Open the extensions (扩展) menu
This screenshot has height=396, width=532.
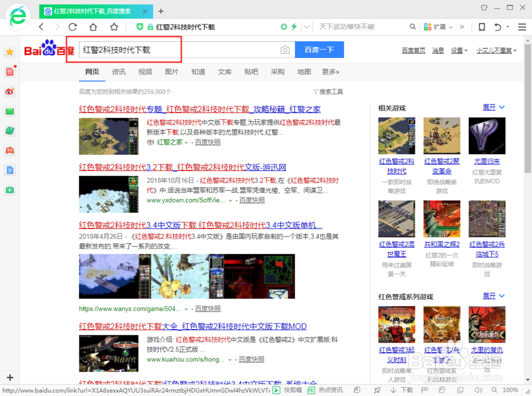point(438,27)
